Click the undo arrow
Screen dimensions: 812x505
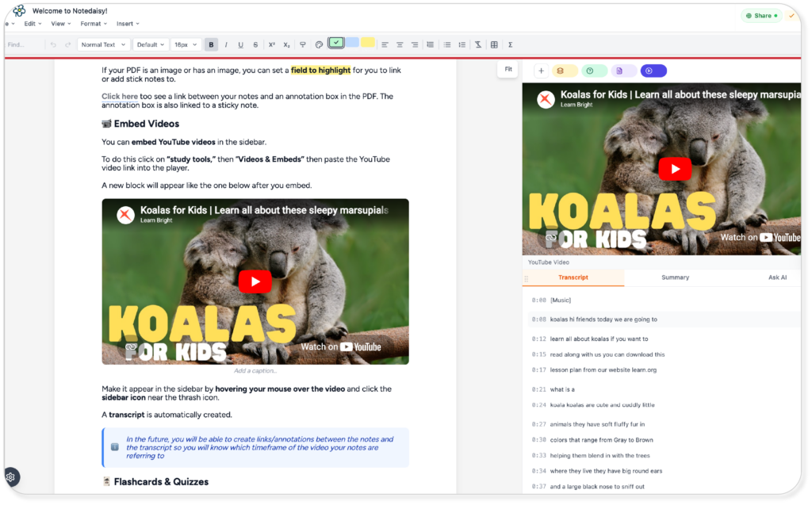coord(53,45)
